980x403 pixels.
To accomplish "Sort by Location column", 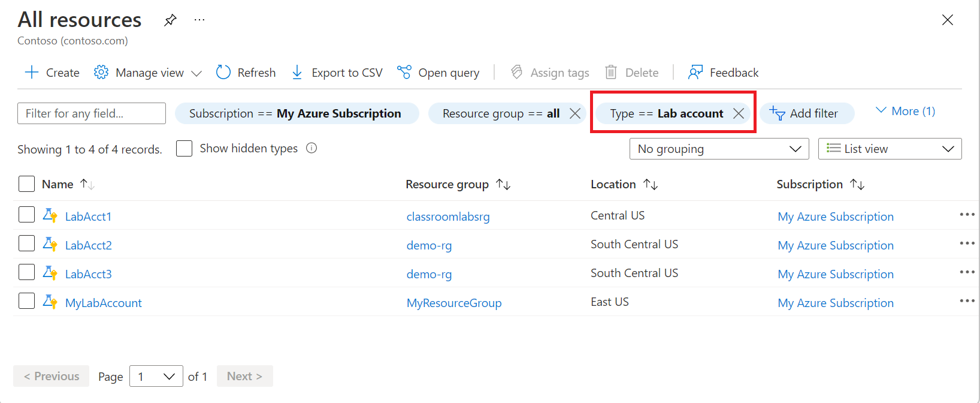I will click(624, 184).
